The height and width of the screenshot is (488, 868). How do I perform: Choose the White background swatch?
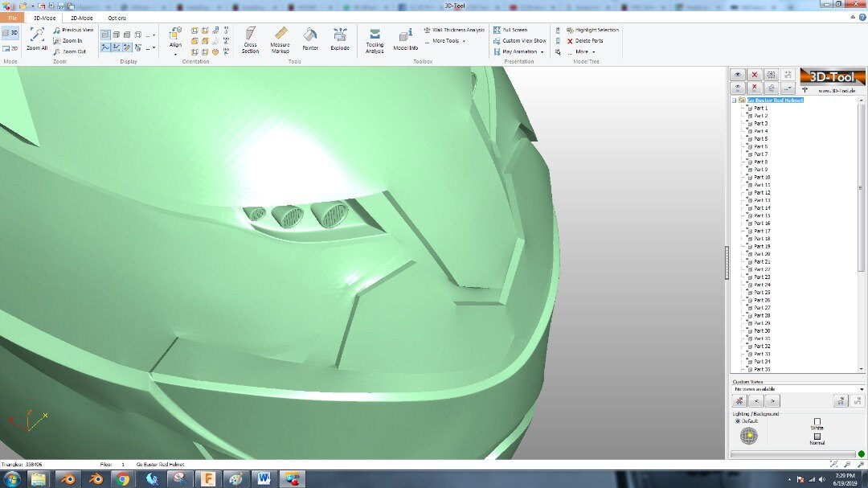[x=817, y=421]
